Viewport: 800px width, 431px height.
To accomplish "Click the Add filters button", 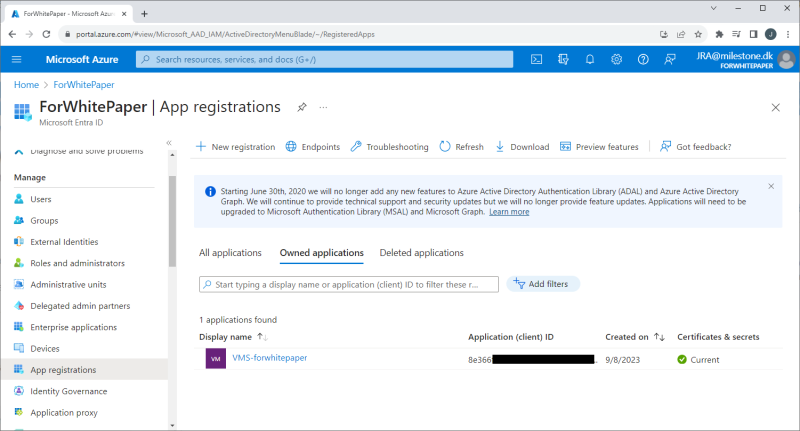I will (541, 284).
